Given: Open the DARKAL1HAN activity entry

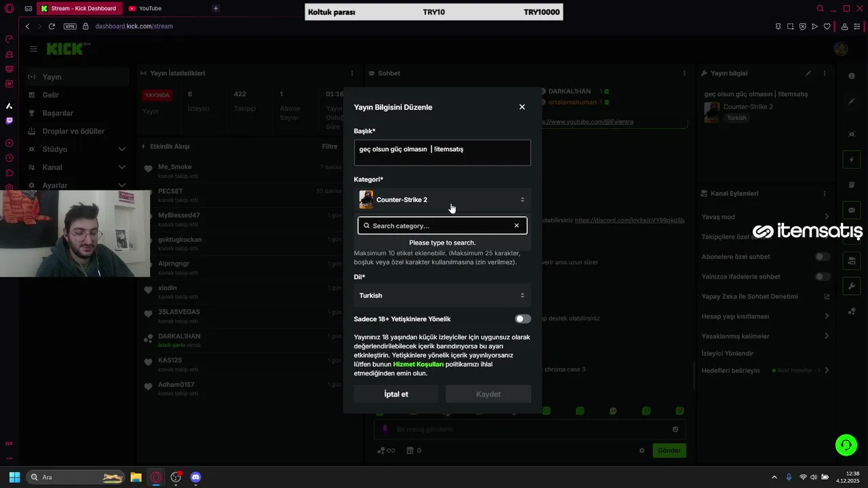Looking at the screenshot, I should [179, 336].
